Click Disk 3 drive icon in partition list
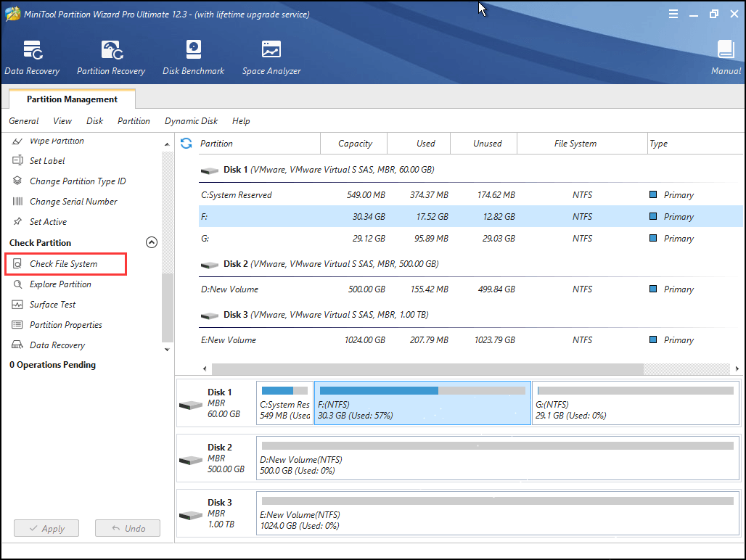The image size is (746, 560). (x=209, y=316)
